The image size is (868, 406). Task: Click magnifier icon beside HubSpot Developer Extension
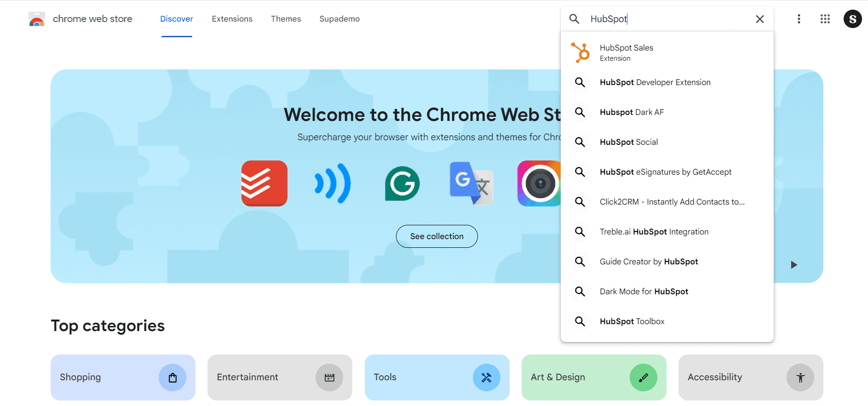tap(580, 82)
